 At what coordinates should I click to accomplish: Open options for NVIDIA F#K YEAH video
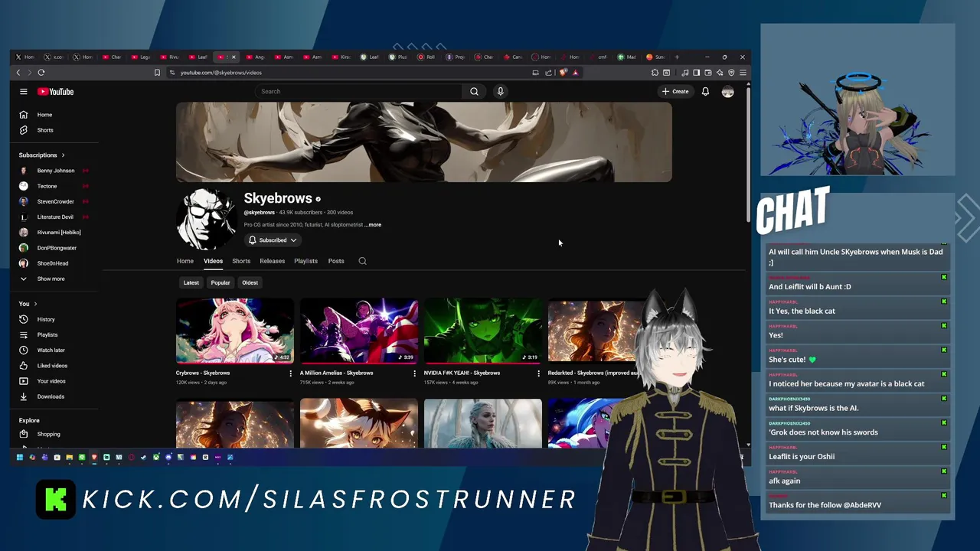538,373
